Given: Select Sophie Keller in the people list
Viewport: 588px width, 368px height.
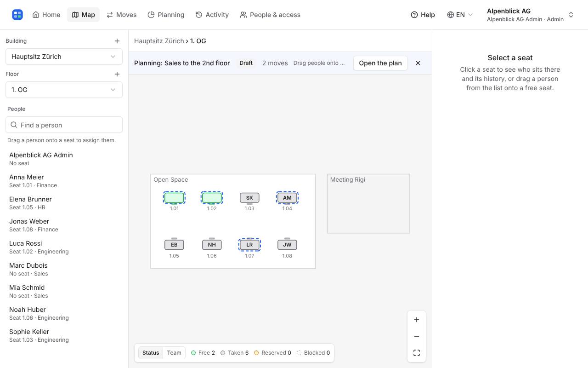Looking at the screenshot, I should click(x=64, y=335).
